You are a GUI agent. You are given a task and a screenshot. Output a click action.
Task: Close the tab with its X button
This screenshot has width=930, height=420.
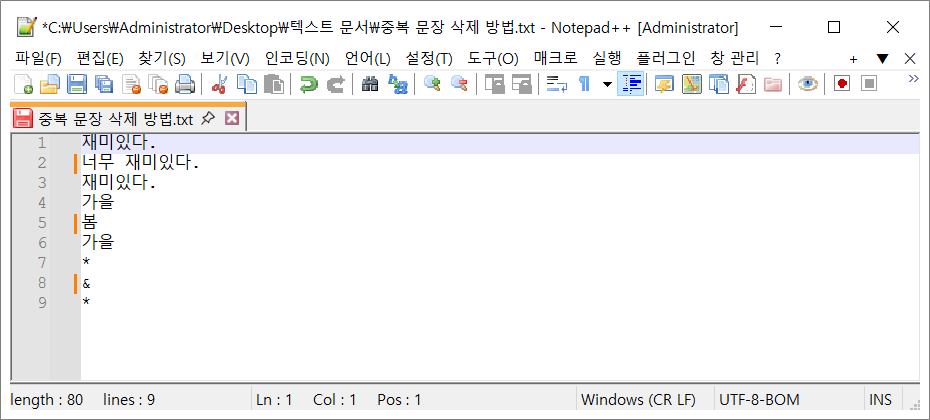232,119
